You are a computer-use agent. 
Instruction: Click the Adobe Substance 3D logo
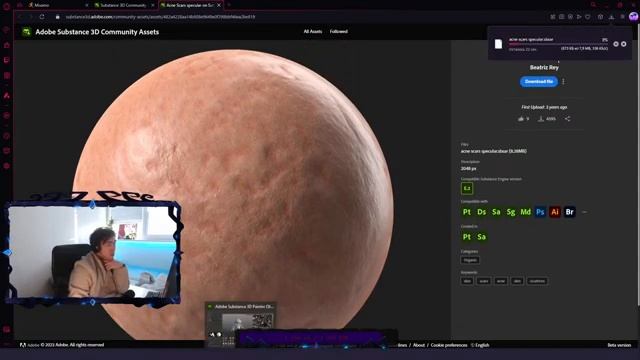coord(27,32)
